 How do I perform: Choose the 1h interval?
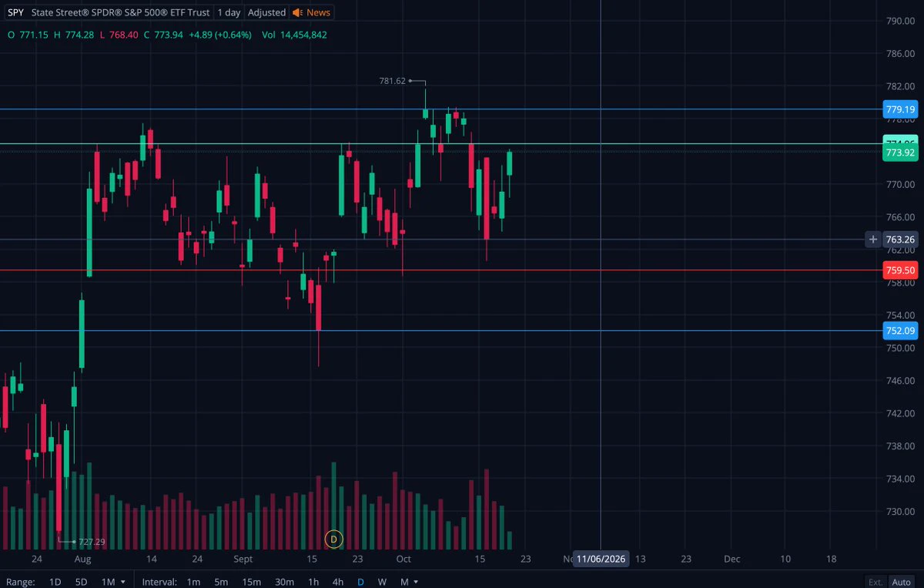(313, 582)
